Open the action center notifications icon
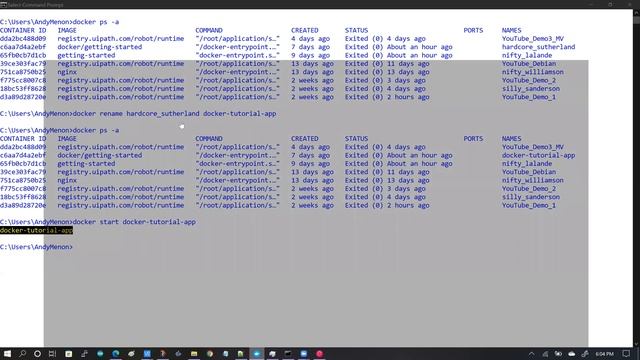Screen dimensions: 640x360 click(626, 354)
